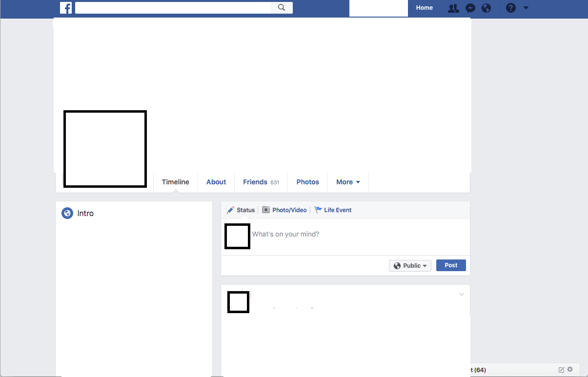The width and height of the screenshot is (588, 377).
Task: Open chat settings gear icon
Action: click(570, 370)
